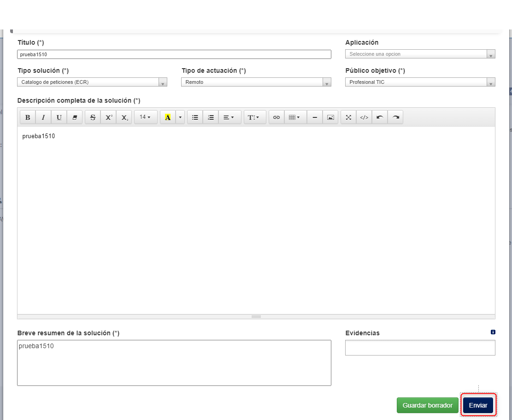Open the Aplicación dropdown
This screenshot has width=512, height=420.
[x=420, y=54]
